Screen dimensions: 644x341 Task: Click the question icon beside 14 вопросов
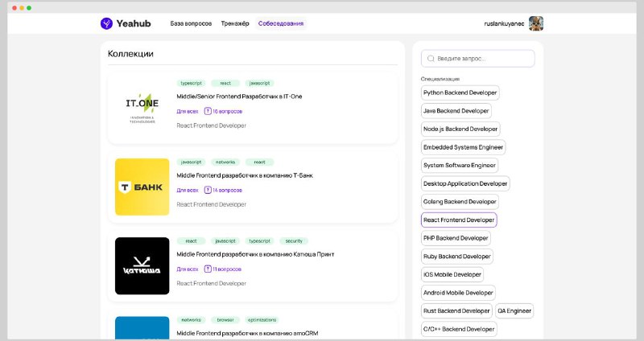click(x=208, y=190)
